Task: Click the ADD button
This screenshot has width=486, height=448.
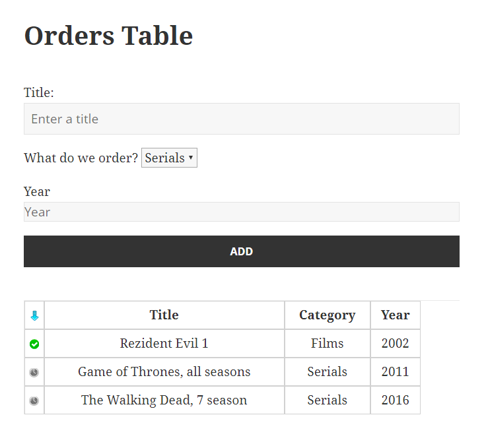Action: click(x=242, y=251)
